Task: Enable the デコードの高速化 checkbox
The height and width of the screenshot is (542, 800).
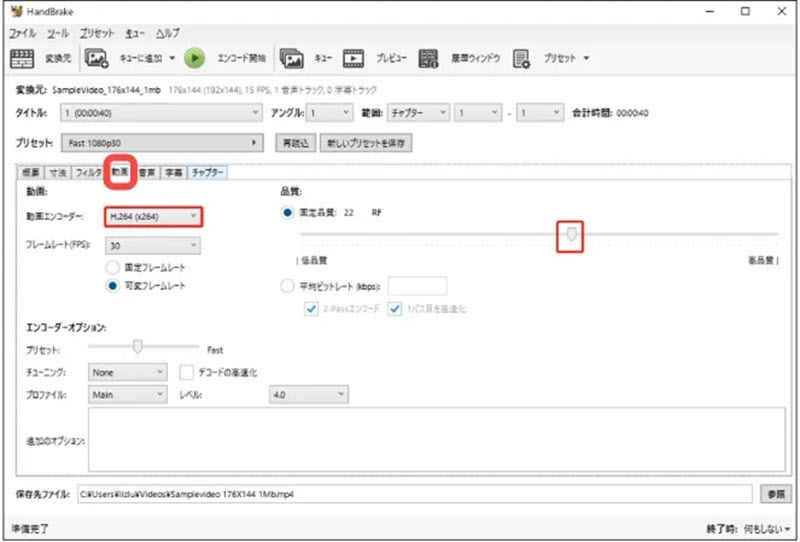Action: click(187, 372)
